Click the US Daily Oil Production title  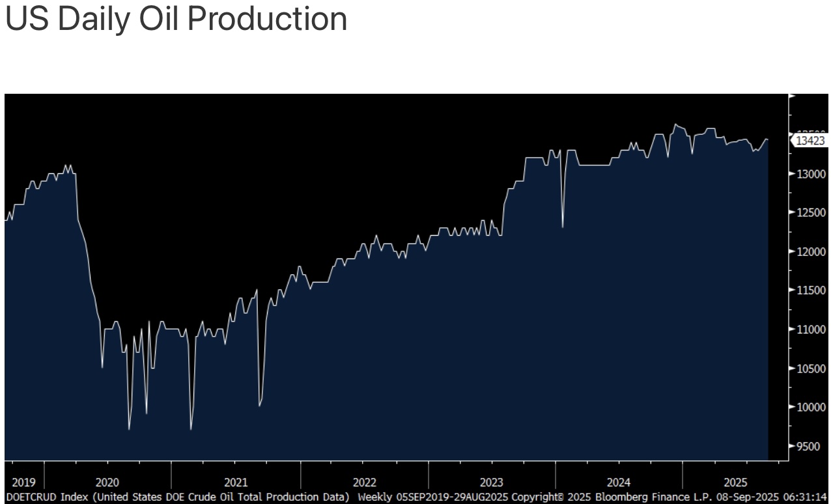point(176,20)
